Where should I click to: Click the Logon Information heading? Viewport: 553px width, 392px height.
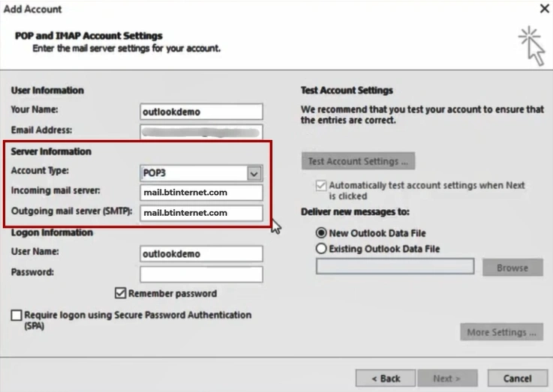click(x=52, y=232)
